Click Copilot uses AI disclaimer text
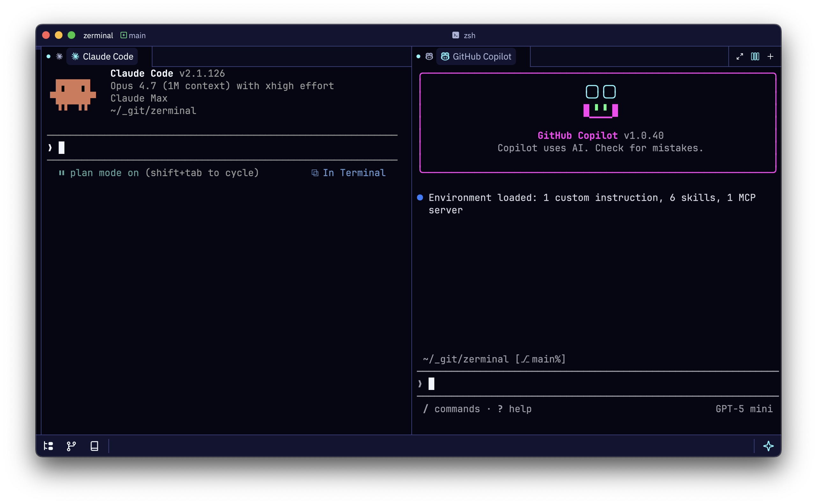Viewport: 817px width, 504px height. (x=601, y=148)
